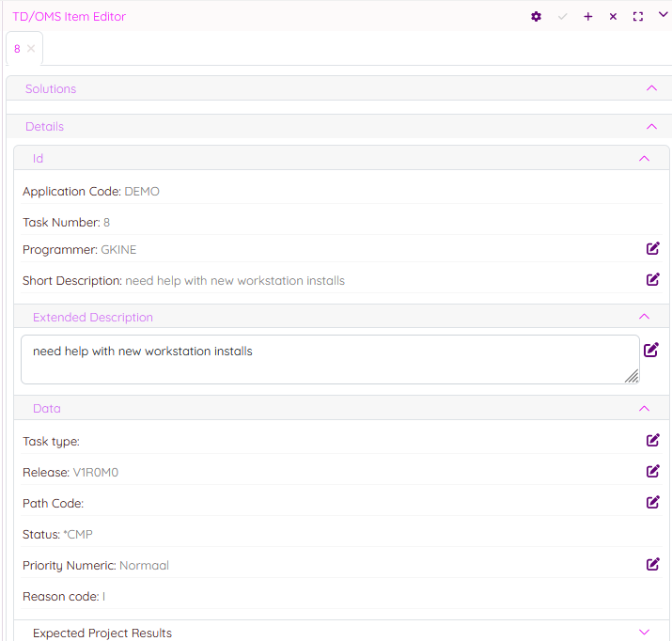Edit the Priority Numeric field

652,564
